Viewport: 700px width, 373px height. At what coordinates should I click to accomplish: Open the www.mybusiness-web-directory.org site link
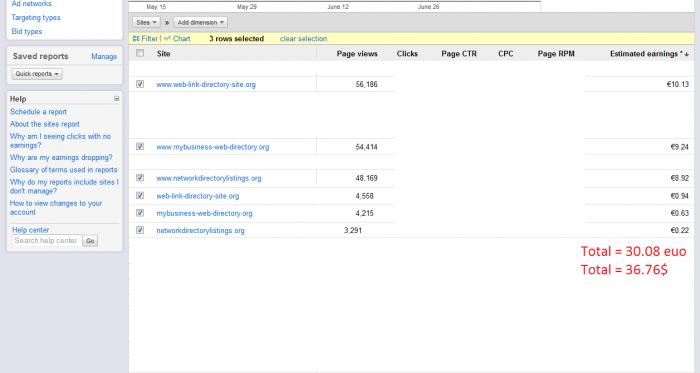tap(212, 147)
